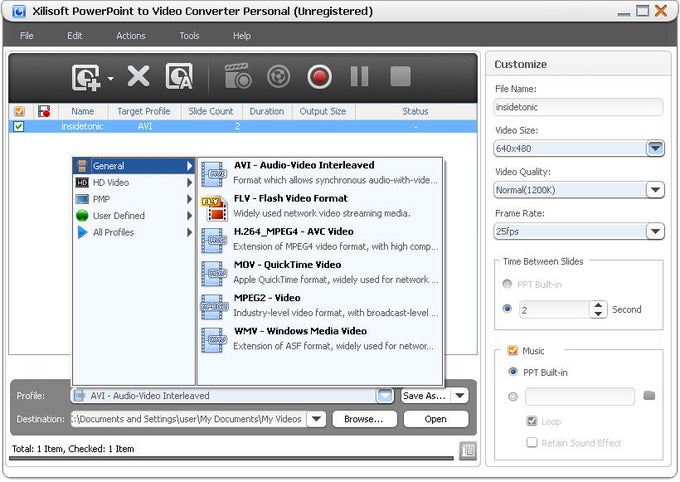Click the Browse... button
This screenshot has width=680, height=482.
[364, 419]
